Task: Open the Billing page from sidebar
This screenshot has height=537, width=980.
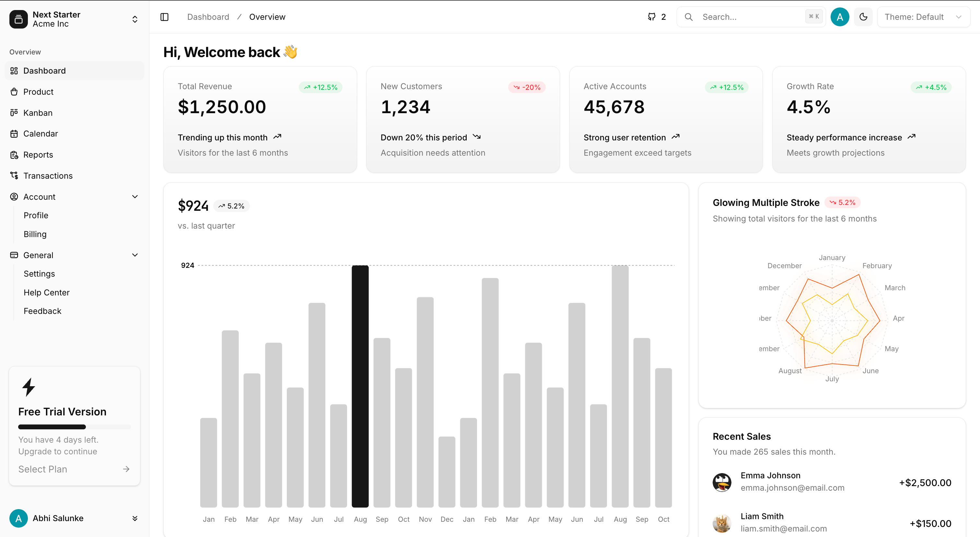Action: pos(35,234)
